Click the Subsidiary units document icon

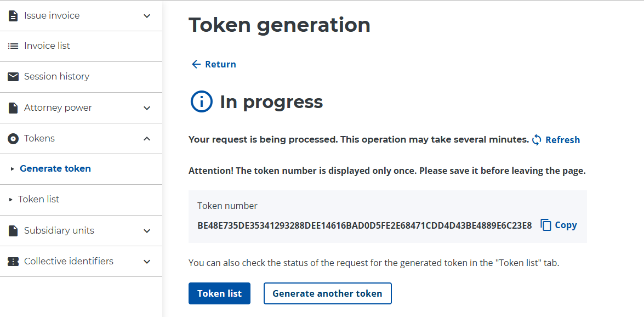point(13,230)
